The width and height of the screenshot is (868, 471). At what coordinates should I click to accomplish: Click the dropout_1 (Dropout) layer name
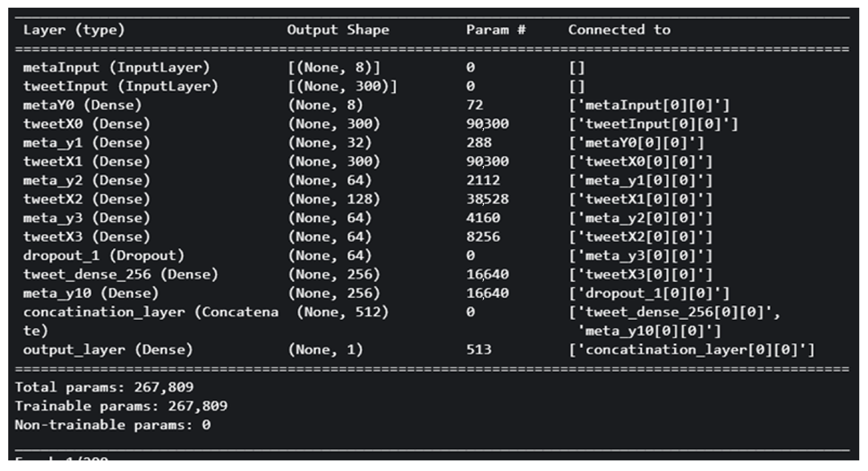pos(103,256)
